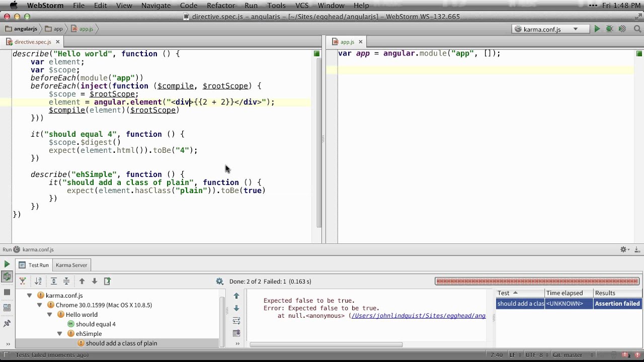Toggle auto-test in the Run panel sidebar
The image size is (644, 362).
click(x=7, y=277)
